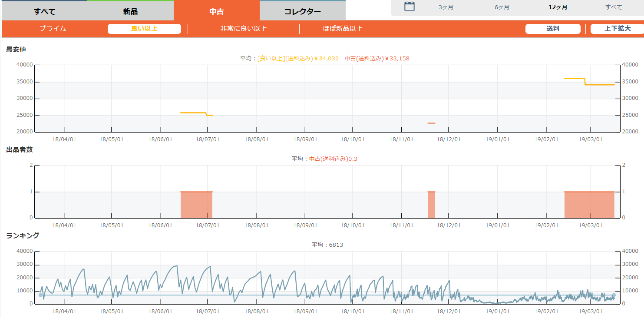Click the 上下拡大 vertical zoom button
This screenshot has height=318, width=644.
coord(617,29)
